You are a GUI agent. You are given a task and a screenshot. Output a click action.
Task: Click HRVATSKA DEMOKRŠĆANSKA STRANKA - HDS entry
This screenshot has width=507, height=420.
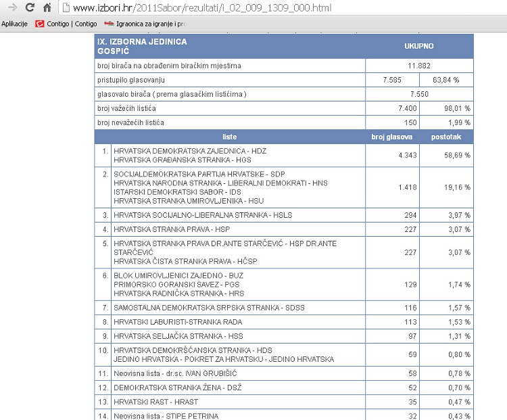(193, 350)
